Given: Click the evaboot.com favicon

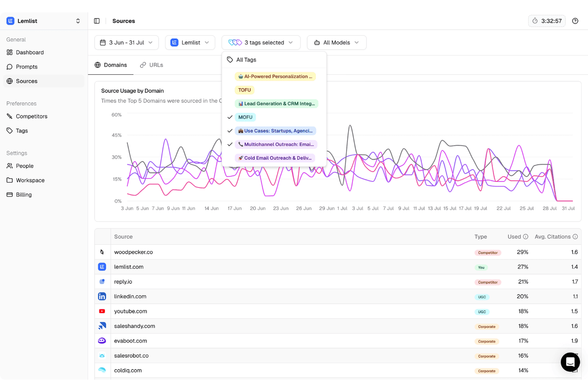Looking at the screenshot, I should click(x=102, y=341).
